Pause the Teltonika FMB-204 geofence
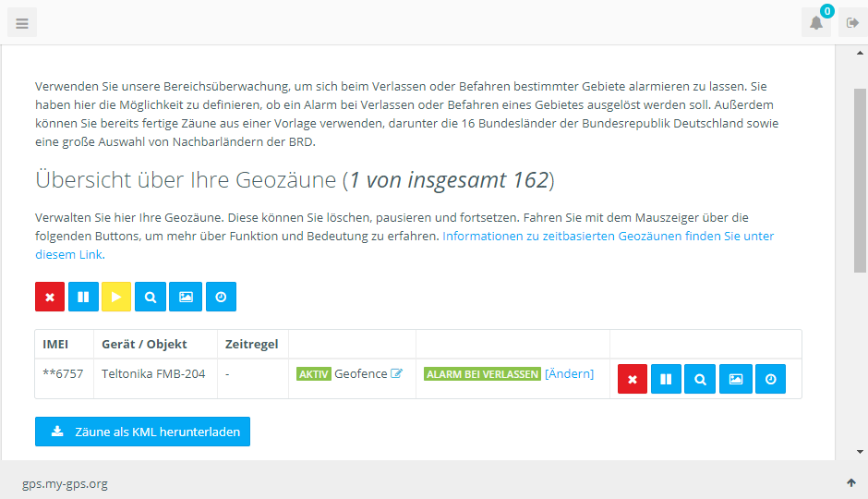Screen dimensions: 868x499 [666, 379]
